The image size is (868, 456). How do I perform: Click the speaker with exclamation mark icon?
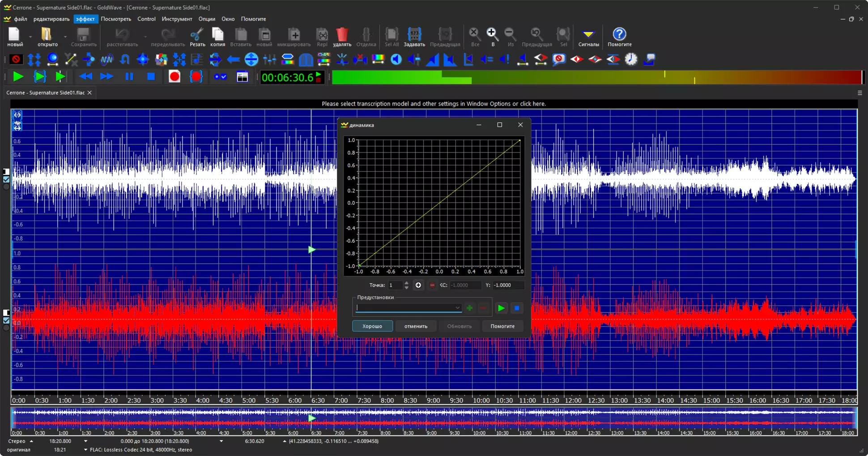pos(504,59)
